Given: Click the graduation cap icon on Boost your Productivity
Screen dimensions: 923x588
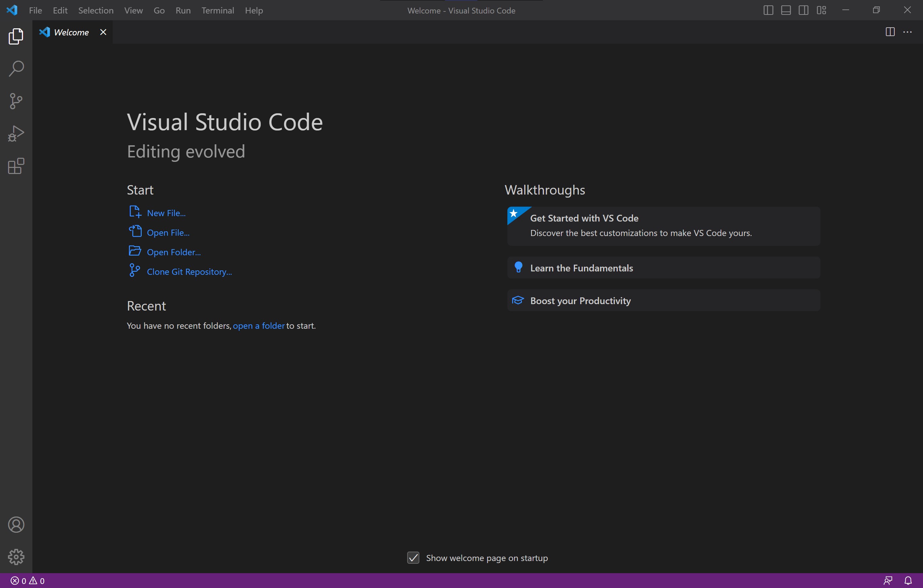Looking at the screenshot, I should pos(518,300).
